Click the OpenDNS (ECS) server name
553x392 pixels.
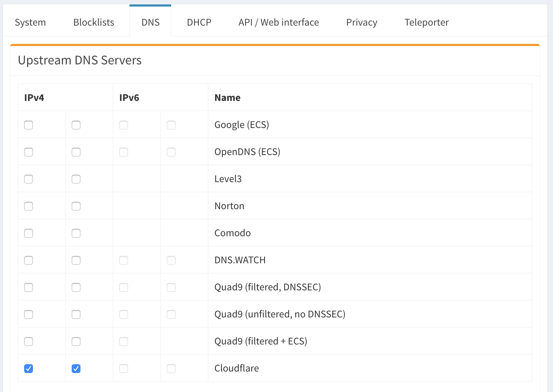(x=247, y=152)
